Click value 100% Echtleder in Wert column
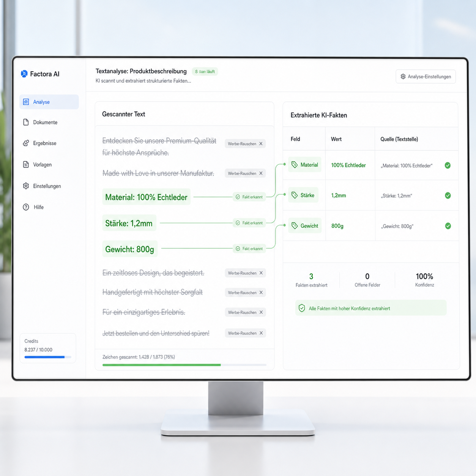Viewport: 476px width, 476px height. [x=348, y=165]
